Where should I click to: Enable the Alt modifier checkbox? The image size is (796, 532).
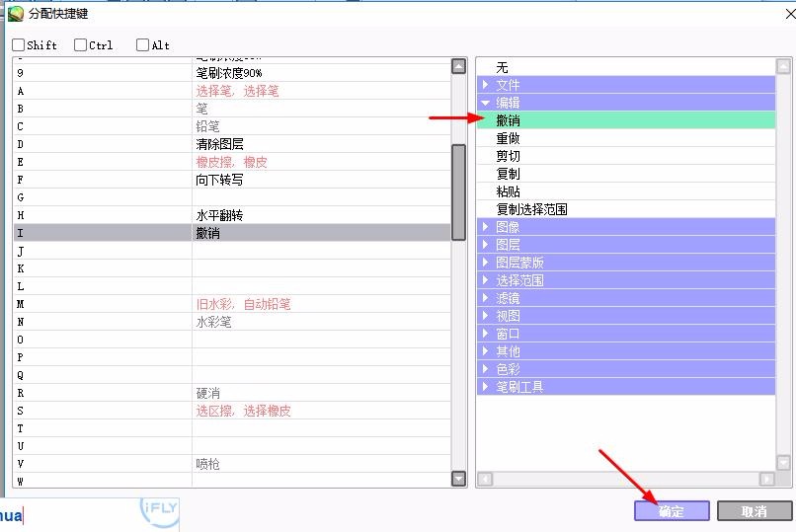[142, 45]
